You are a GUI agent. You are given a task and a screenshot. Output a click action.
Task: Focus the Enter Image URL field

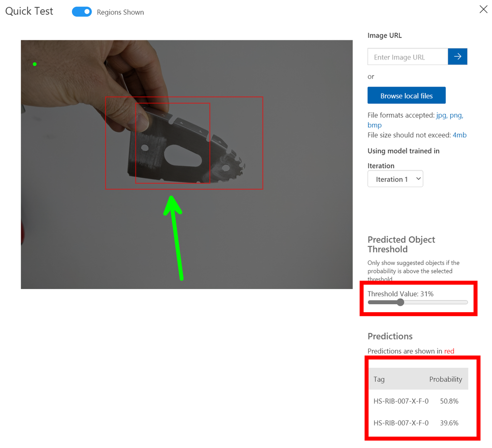point(408,57)
